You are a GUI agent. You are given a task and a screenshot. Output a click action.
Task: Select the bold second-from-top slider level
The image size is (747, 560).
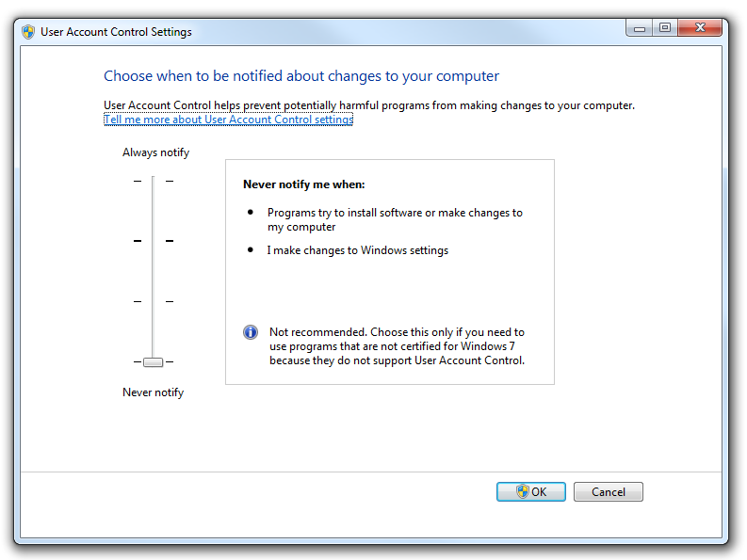(153, 241)
